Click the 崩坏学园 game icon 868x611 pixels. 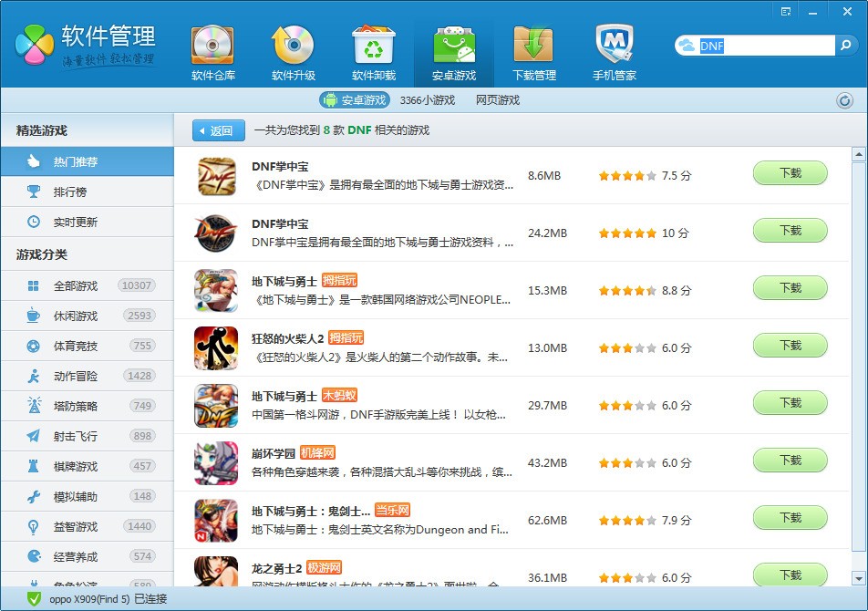pyautogui.click(x=216, y=463)
